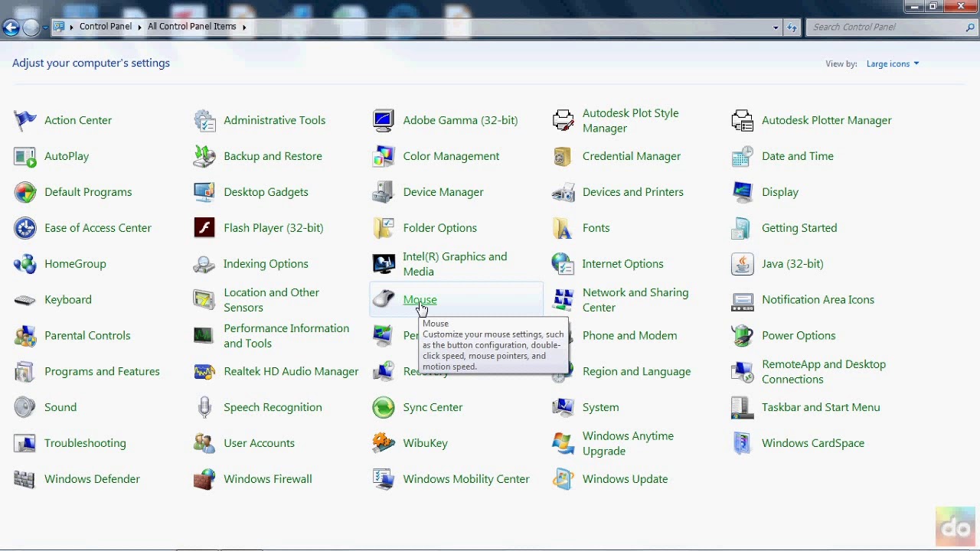Click the Java coffee cup icon
980x551 pixels.
pyautogui.click(x=743, y=264)
